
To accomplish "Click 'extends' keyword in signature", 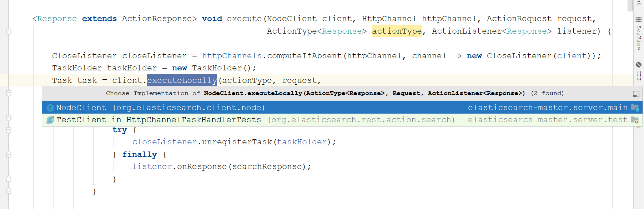I will pyautogui.click(x=99, y=19).
